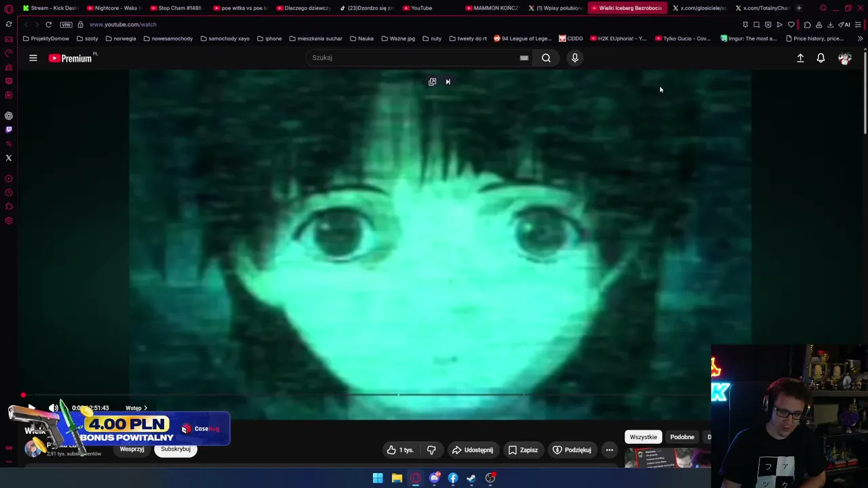Click the Subskrybuj button
868x488 pixels.
pos(176,449)
